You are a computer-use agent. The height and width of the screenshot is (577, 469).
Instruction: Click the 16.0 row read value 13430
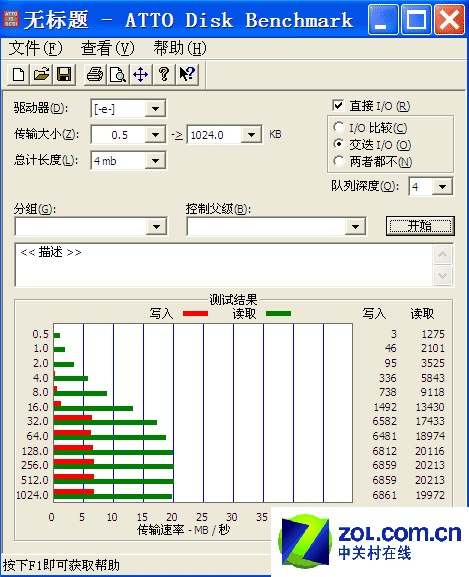pos(430,407)
